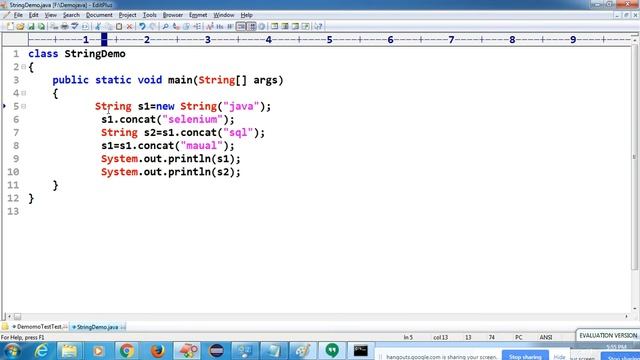Toggle the Line Number toolbar button
640x360 pixels.
252,27
